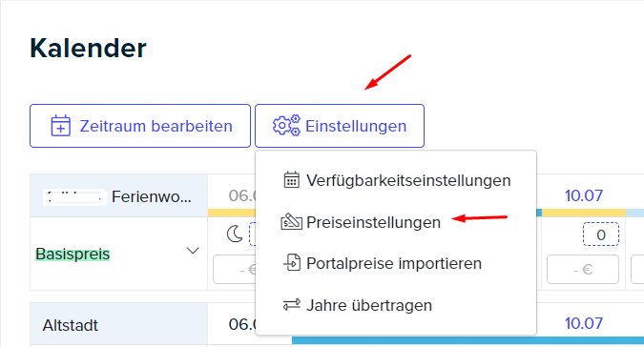The image size is (644, 347).
Task: Open the Einstellungen dropdown button
Action: (340, 126)
